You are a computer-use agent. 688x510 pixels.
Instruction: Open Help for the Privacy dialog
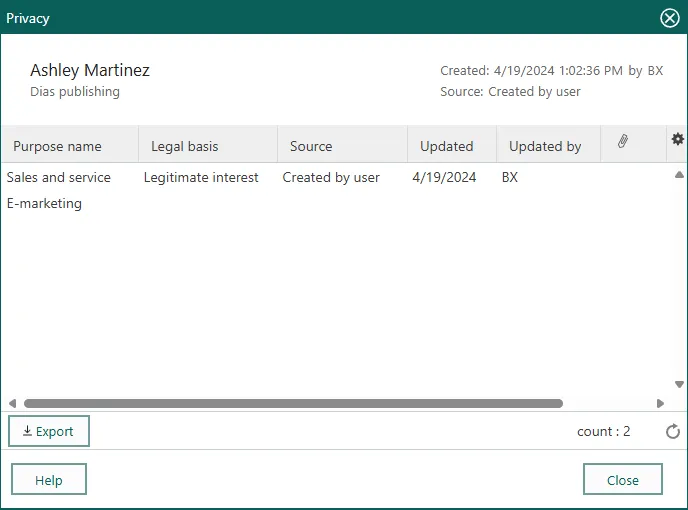(49, 480)
